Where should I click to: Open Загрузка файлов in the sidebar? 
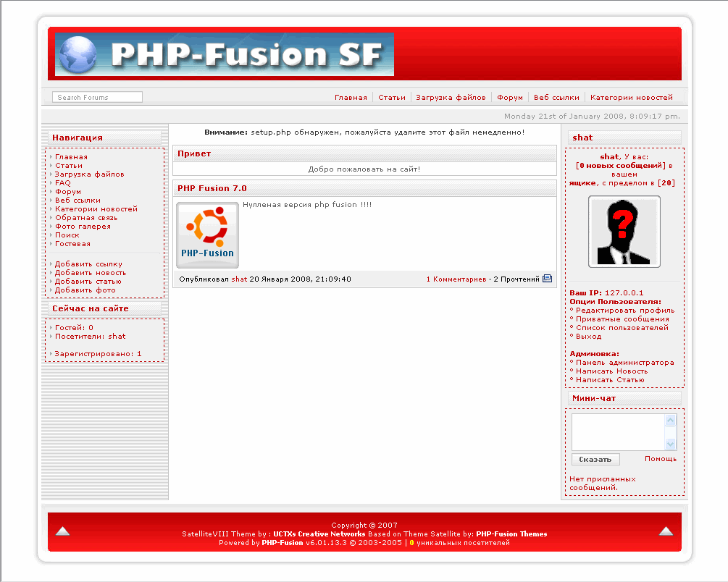click(90, 174)
